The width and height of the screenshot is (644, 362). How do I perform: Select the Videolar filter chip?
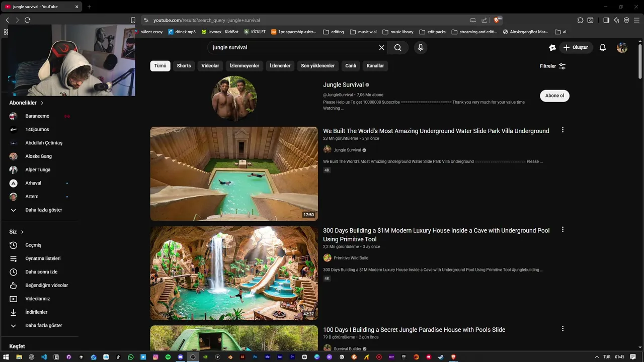(210, 66)
